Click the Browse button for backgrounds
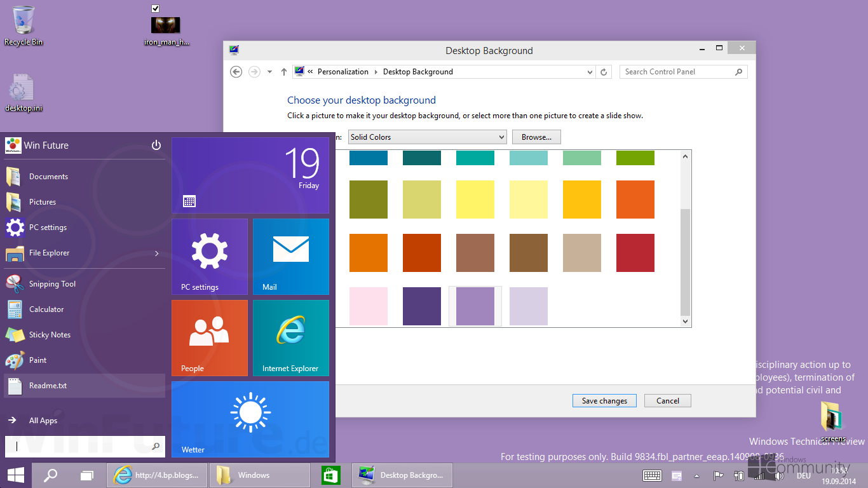868x488 pixels. [536, 137]
